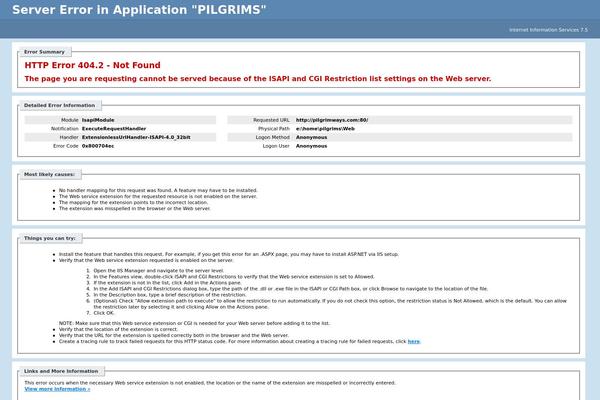Select the physical path 'e:\home\pilgrims\Web'
The width and height of the screenshot is (600, 400).
[325, 129]
